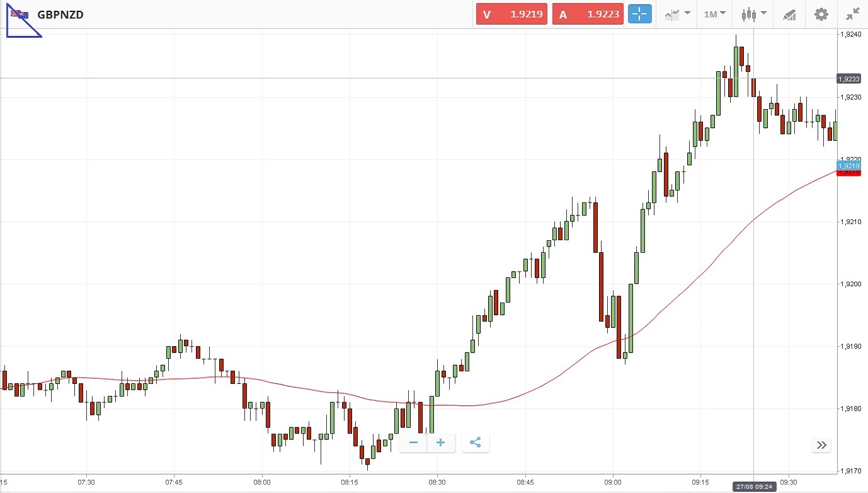Viewport: 868px width, 493px height.
Task: Open chart settings gear icon
Action: click(x=821, y=14)
